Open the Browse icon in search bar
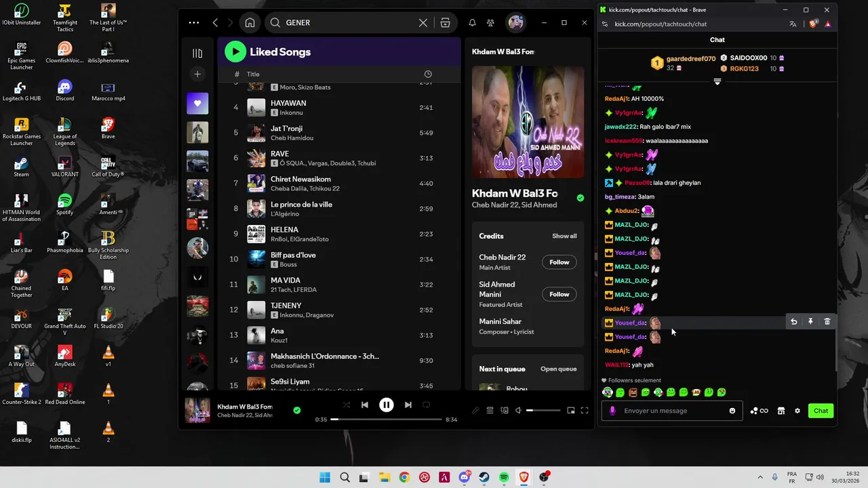The width and height of the screenshot is (868, 488). (446, 22)
